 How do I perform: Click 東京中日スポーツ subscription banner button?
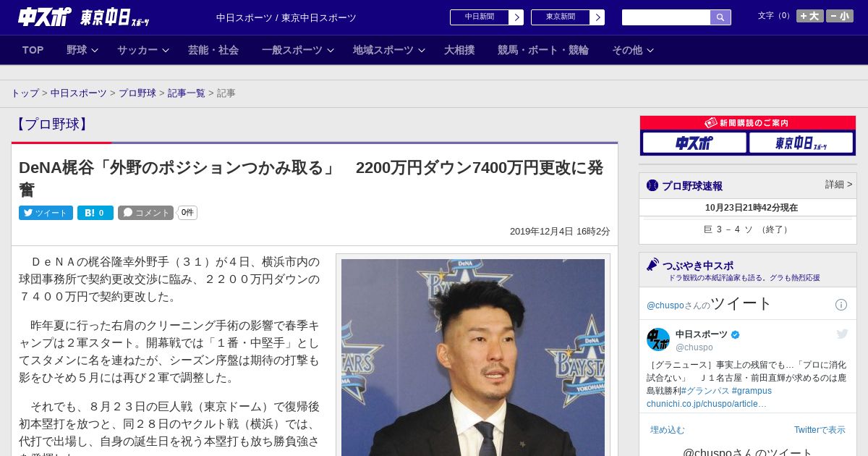(x=801, y=143)
